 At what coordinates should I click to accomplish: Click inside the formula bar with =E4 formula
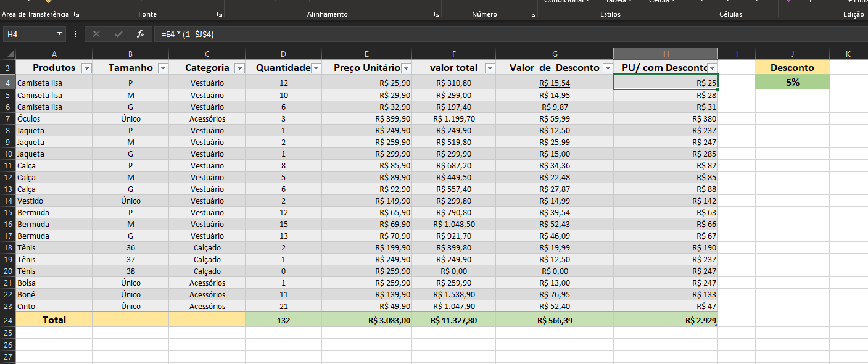(512, 34)
